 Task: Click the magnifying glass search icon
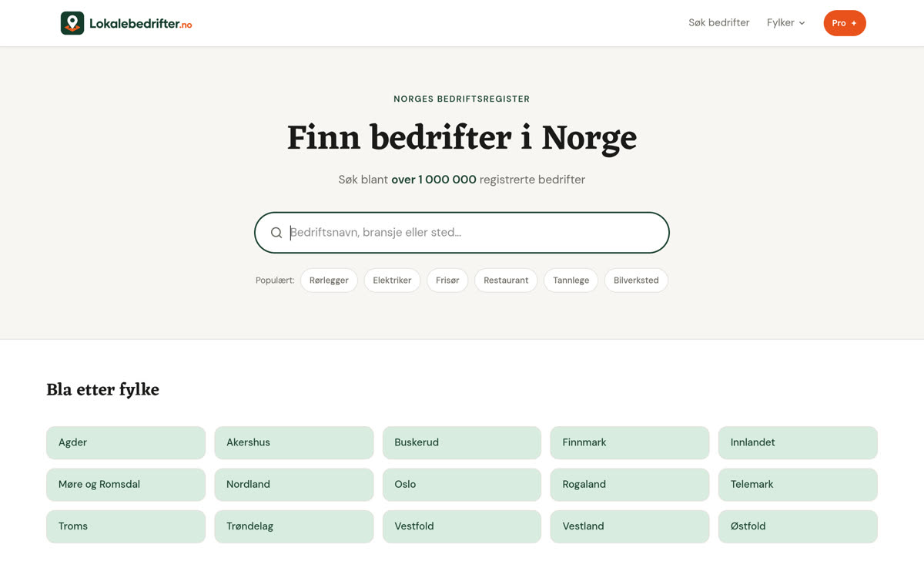click(x=276, y=233)
